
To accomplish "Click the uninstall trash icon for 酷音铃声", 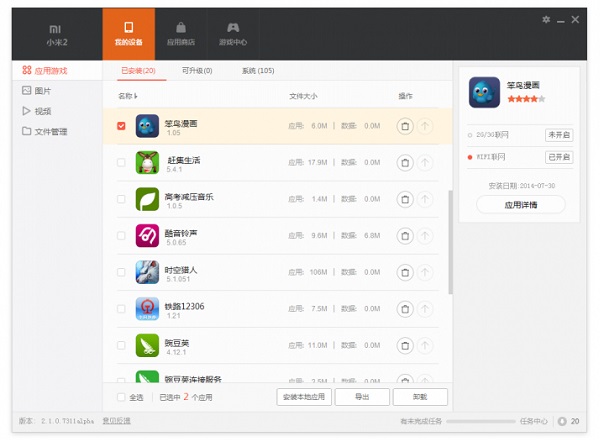I will [404, 235].
